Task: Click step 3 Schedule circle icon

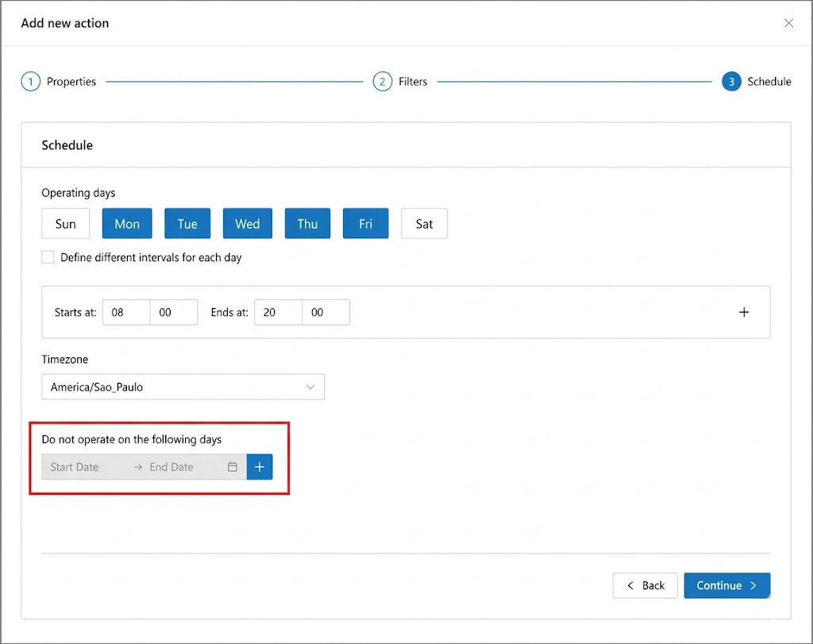Action: (x=731, y=82)
